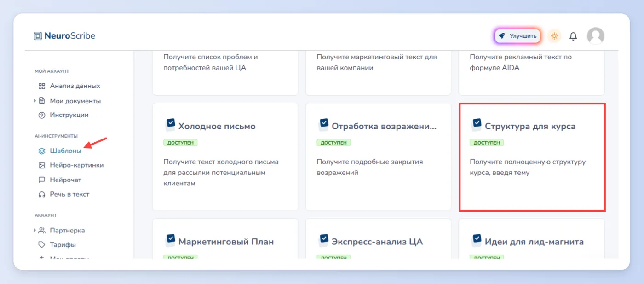Open the Экспресс-анализ ЦА template title
Screen dimensions: 644x284
(x=377, y=242)
